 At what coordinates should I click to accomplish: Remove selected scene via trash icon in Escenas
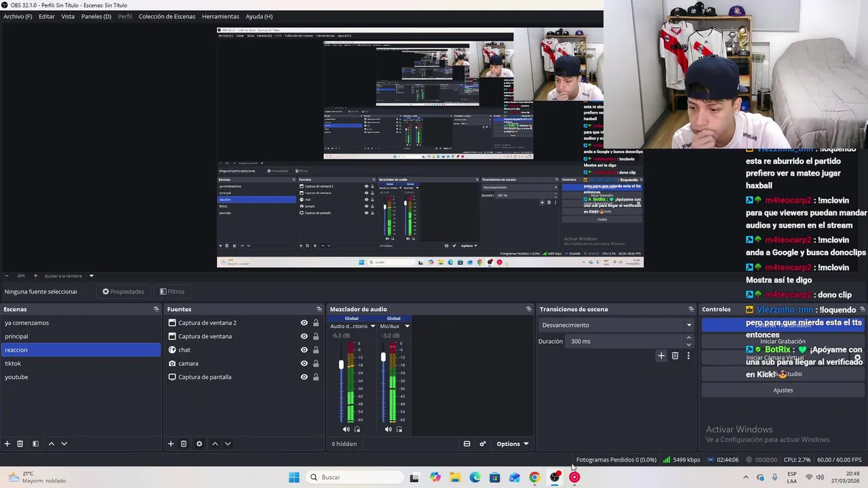(20, 444)
